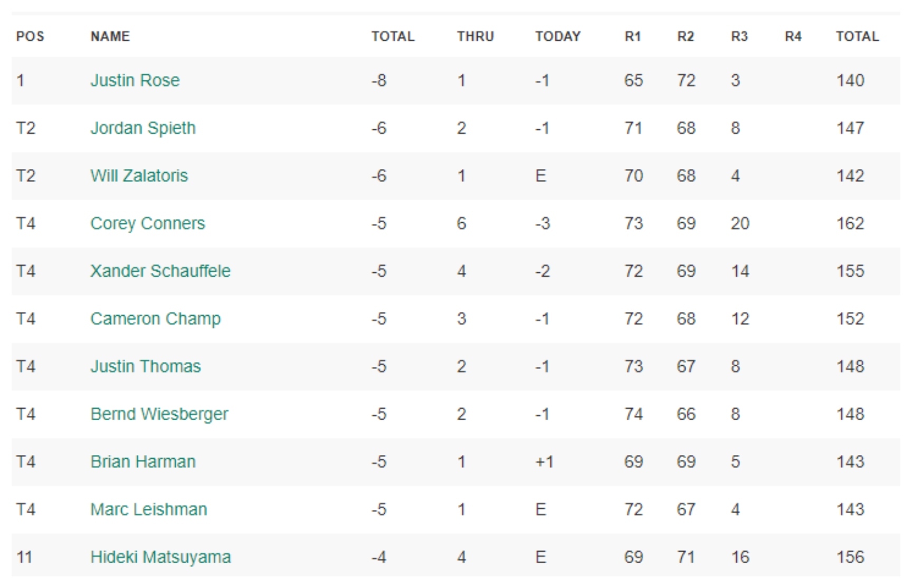
Task: Open Jordan Spieth player link
Action: coord(142,128)
